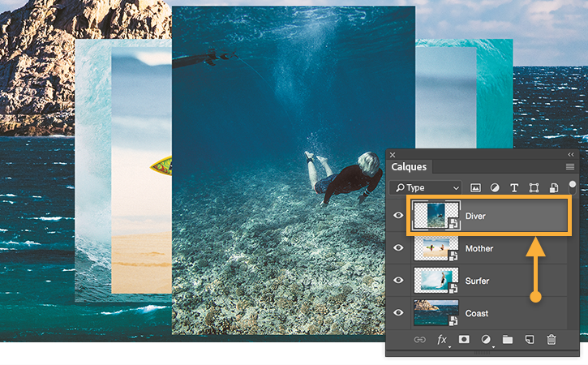
Task: Filter for smart objects icon
Action: (x=553, y=188)
